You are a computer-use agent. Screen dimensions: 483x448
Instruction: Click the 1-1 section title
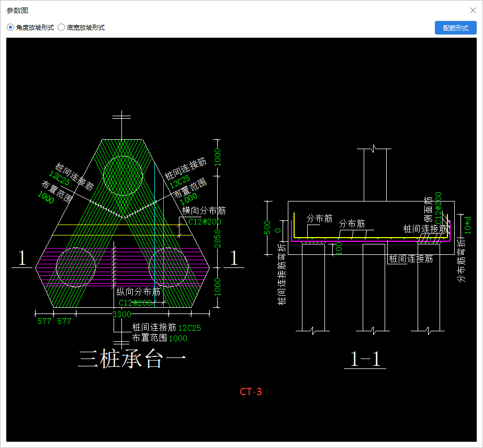pyautogui.click(x=365, y=359)
